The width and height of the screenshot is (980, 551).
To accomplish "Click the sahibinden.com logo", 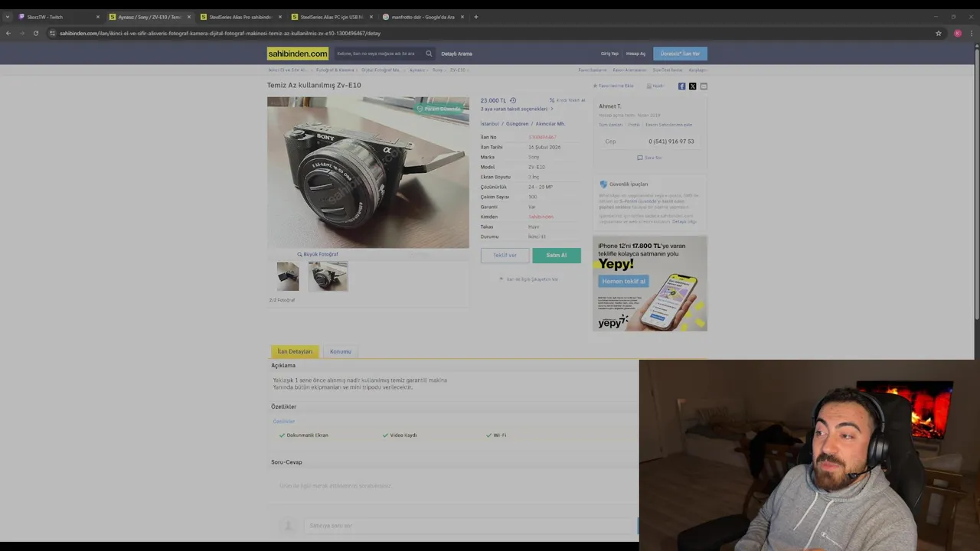I will 297,54.
